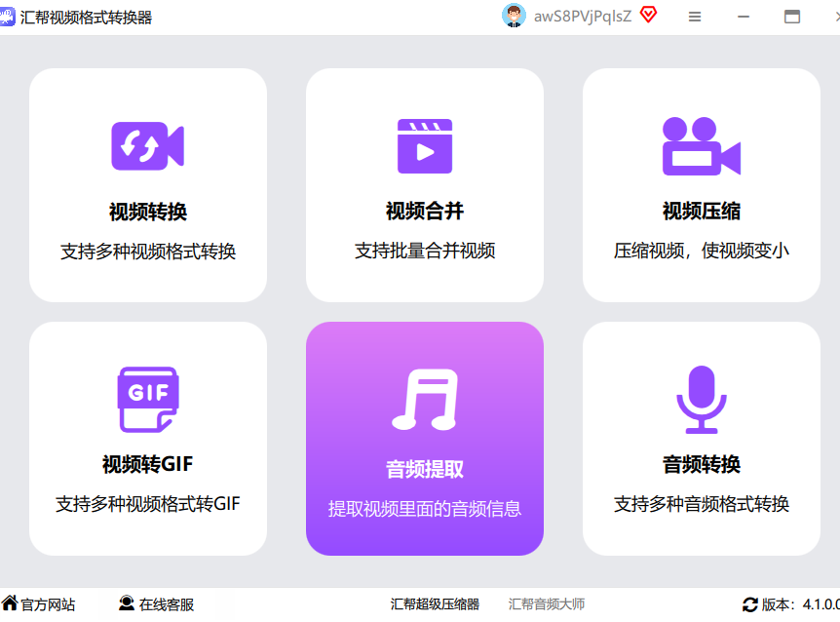Click the version refresh arrows icon
The image size is (840, 622).
pos(750,604)
